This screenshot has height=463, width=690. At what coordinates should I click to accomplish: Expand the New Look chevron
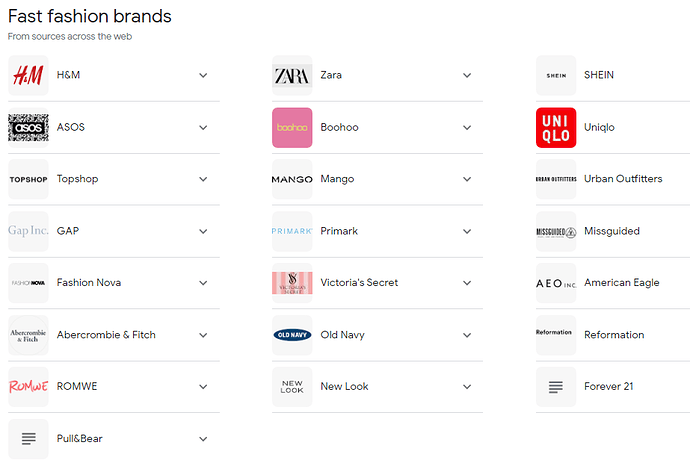tap(467, 387)
